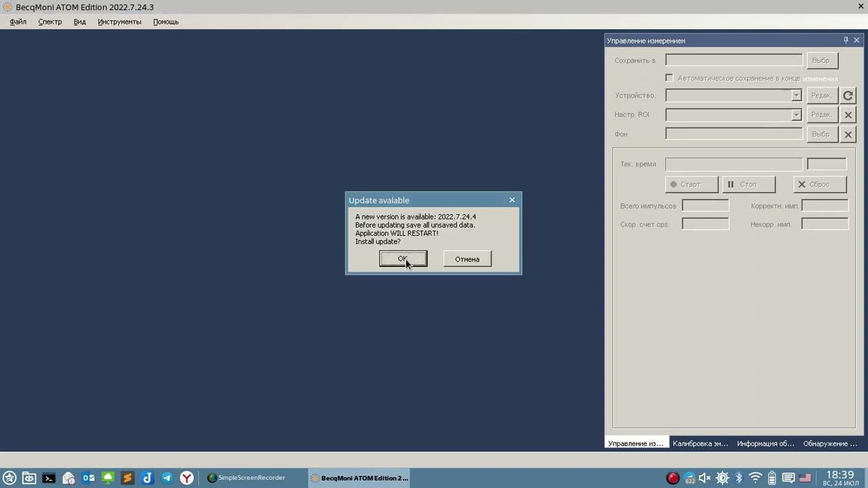Open notifications tray icon
Viewport: 868px width, 488px height.
[788, 478]
